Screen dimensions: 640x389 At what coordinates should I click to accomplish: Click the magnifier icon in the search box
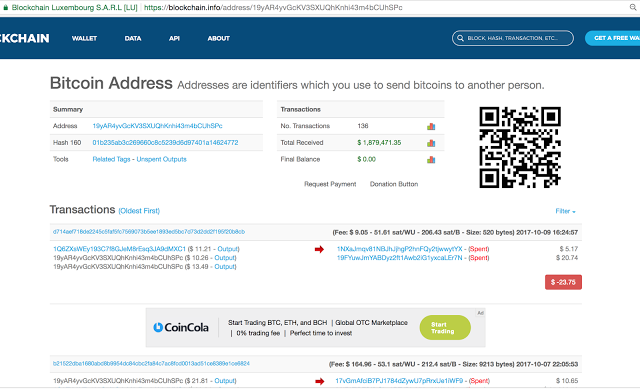tap(460, 38)
